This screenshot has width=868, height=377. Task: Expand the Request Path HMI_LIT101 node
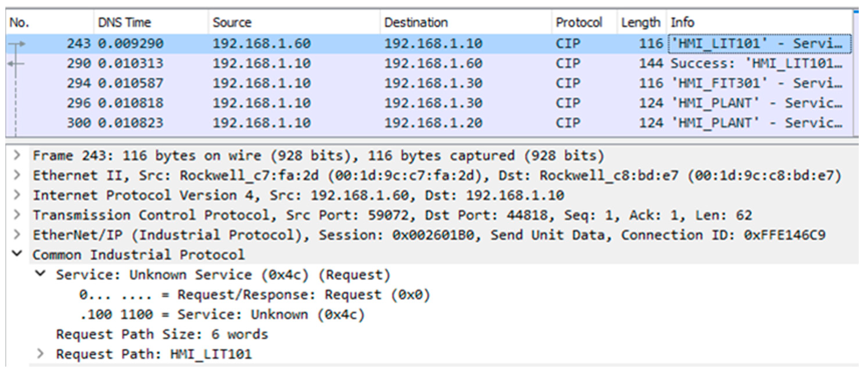point(41,354)
